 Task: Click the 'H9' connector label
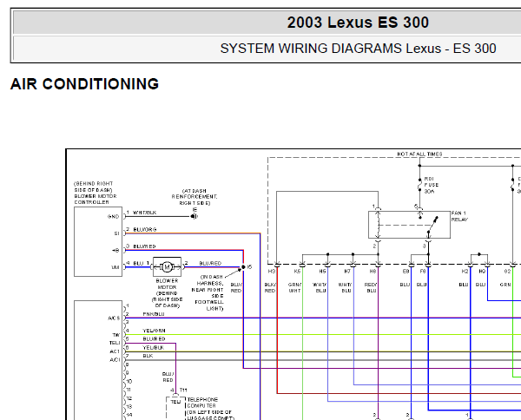(x=482, y=272)
